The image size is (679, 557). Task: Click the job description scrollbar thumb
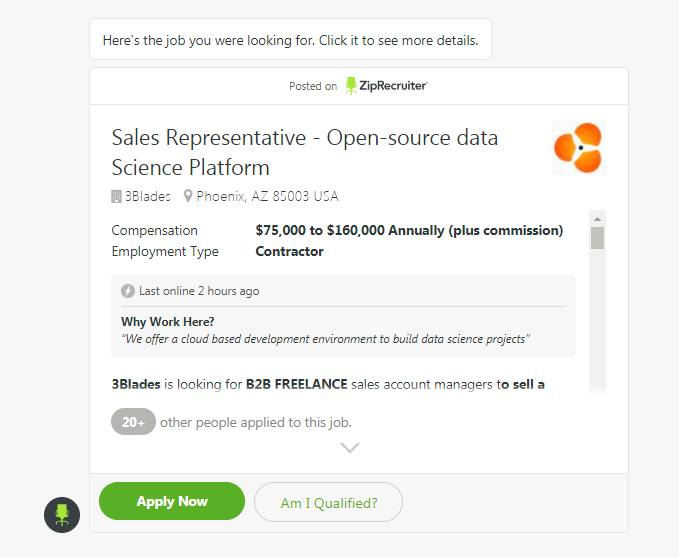tap(597, 238)
